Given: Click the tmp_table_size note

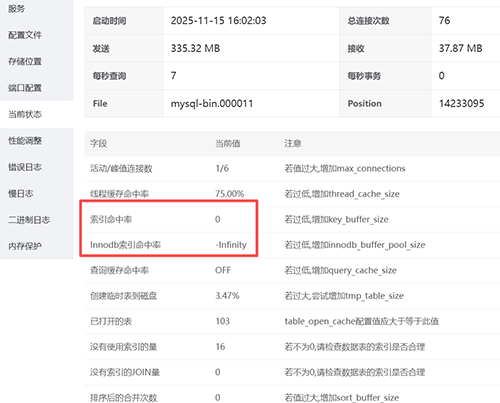Looking at the screenshot, I should pyautogui.click(x=344, y=296).
